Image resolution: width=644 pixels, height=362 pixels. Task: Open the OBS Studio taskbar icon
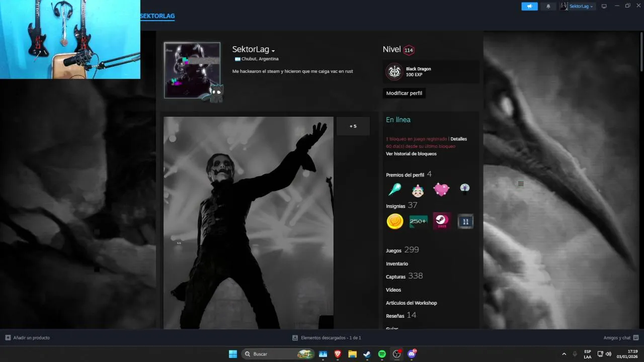397,354
